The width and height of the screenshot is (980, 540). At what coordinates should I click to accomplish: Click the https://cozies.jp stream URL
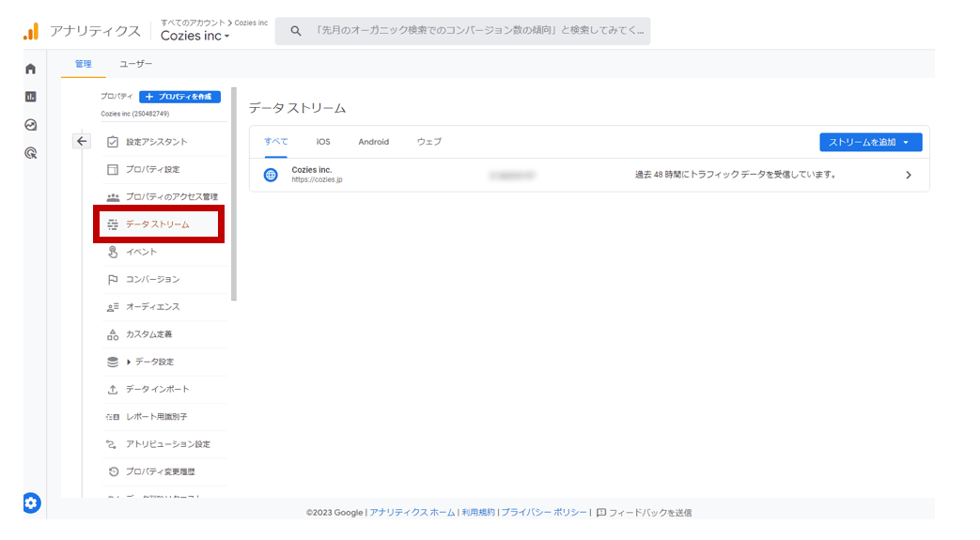(317, 180)
